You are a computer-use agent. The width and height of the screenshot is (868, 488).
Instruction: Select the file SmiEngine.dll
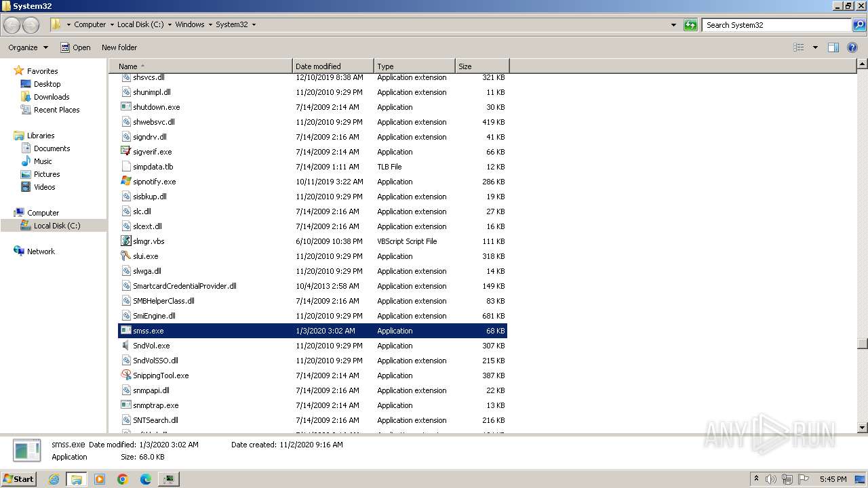pyautogui.click(x=154, y=316)
